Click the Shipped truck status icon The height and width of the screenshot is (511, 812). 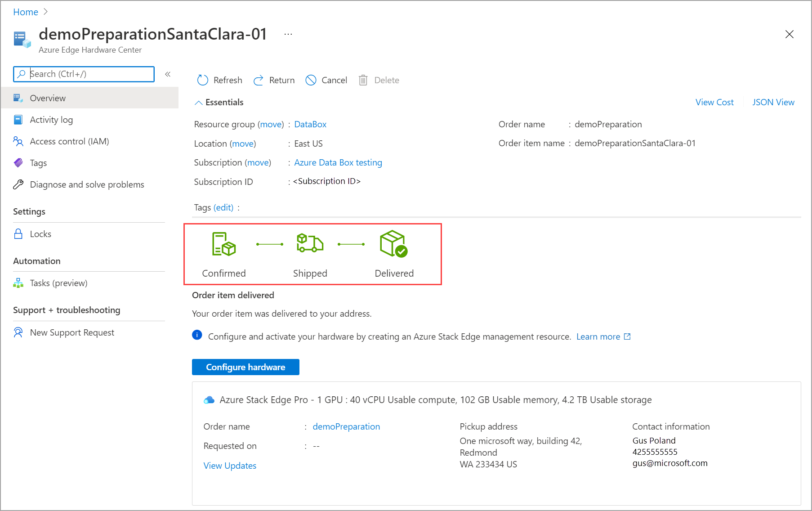click(x=310, y=243)
